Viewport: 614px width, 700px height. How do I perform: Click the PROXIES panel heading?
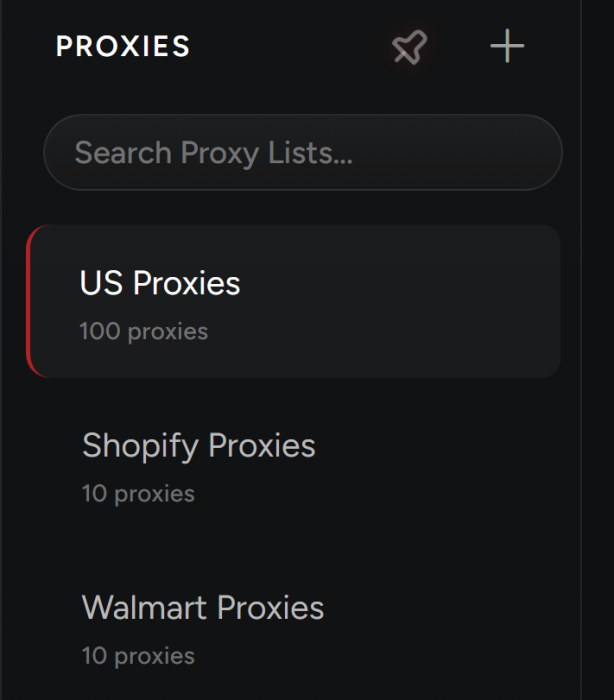click(123, 47)
